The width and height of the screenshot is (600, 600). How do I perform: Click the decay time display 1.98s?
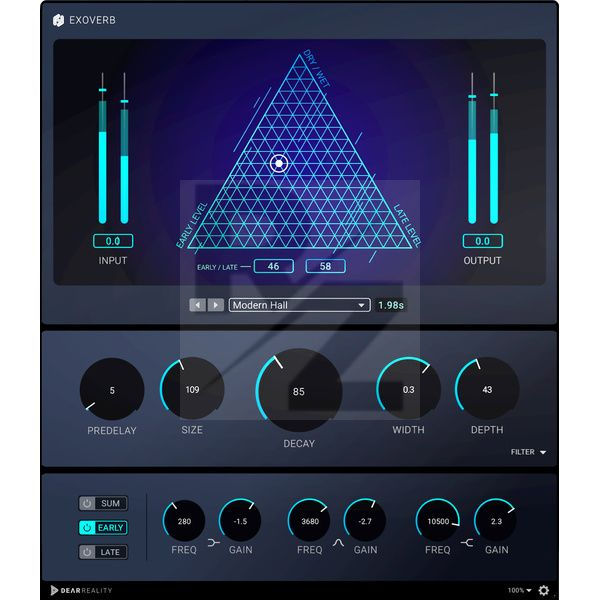[x=391, y=305]
